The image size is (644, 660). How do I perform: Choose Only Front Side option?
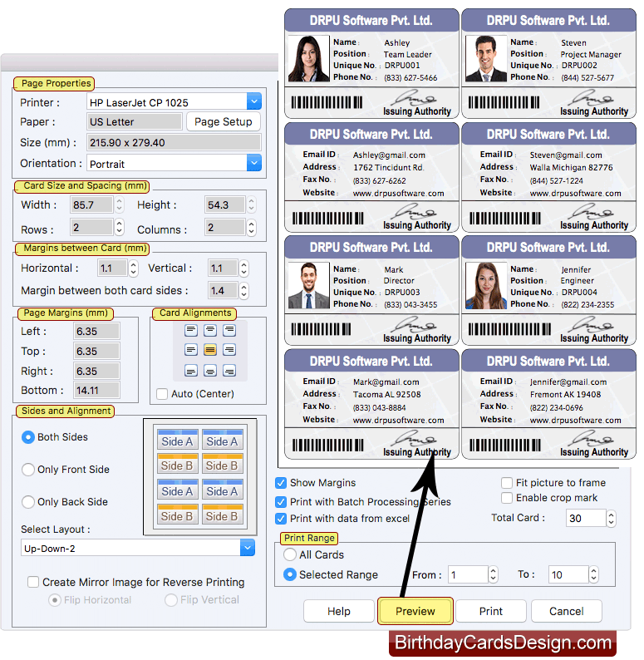28,470
